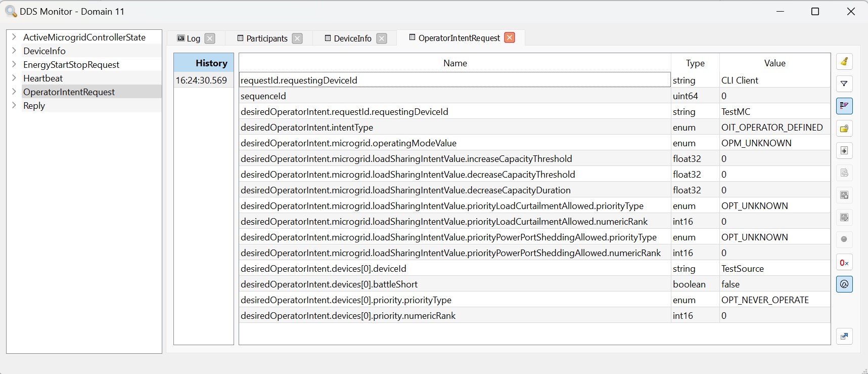Click the broom clear-history icon
The width and height of the screenshot is (868, 374).
844,62
